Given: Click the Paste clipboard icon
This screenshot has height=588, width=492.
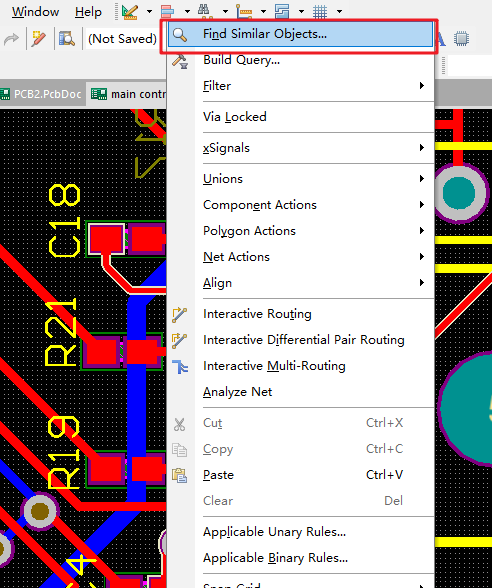Looking at the screenshot, I should [x=180, y=476].
